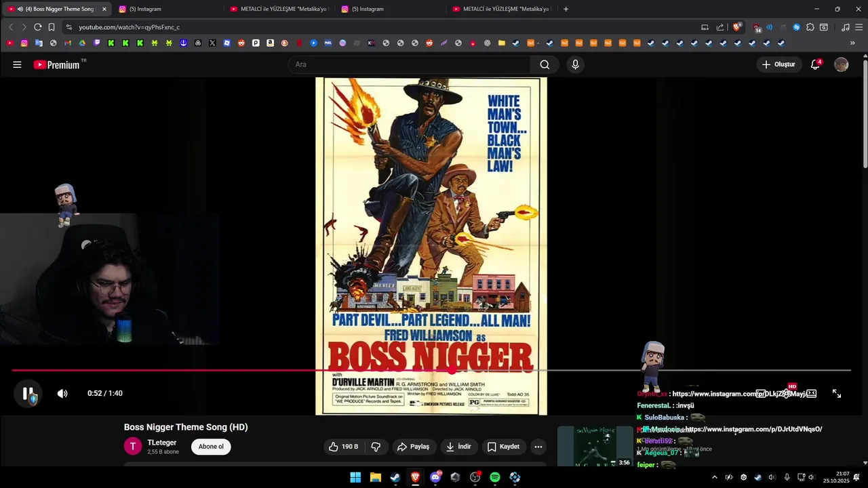Dislike the video with the thumbs-down button
Viewport: 868px width, 488px height.
pyautogui.click(x=376, y=447)
